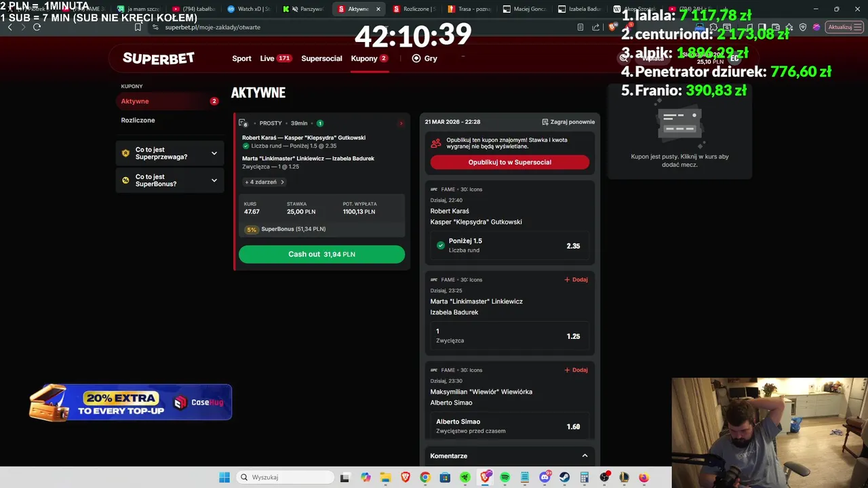This screenshot has height=488, width=868.
Task: Click the 5% SuperBonus badge on the ticket
Action: click(x=252, y=230)
